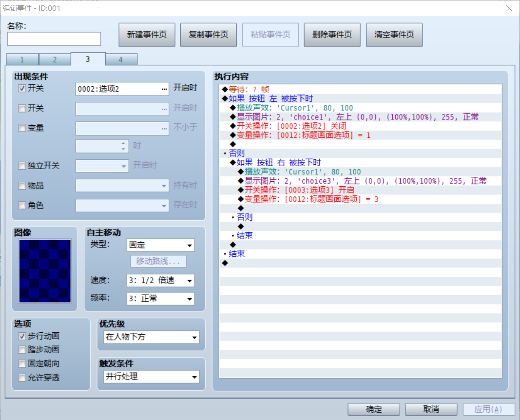Viewport: 520px width, 420px height.
Task: Enable the 独立开关 condition checkbox
Action: (x=22, y=165)
